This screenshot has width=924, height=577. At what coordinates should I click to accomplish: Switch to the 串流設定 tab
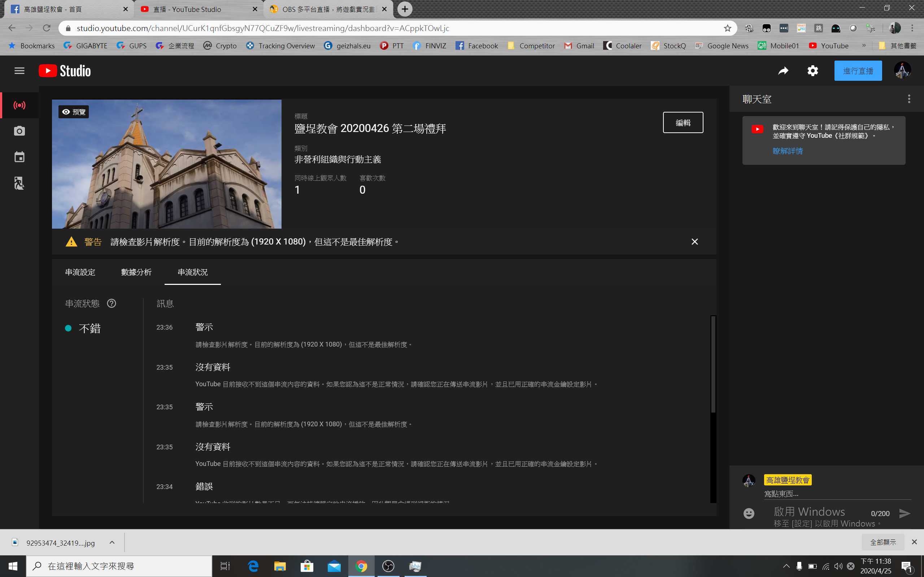tap(80, 272)
